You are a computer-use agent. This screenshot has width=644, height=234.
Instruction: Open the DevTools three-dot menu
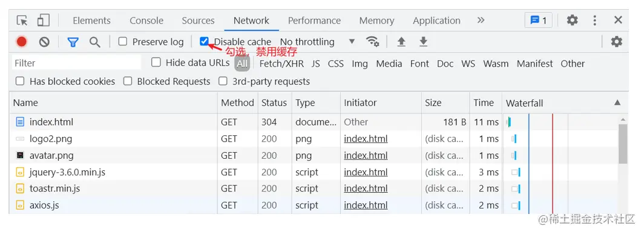595,20
